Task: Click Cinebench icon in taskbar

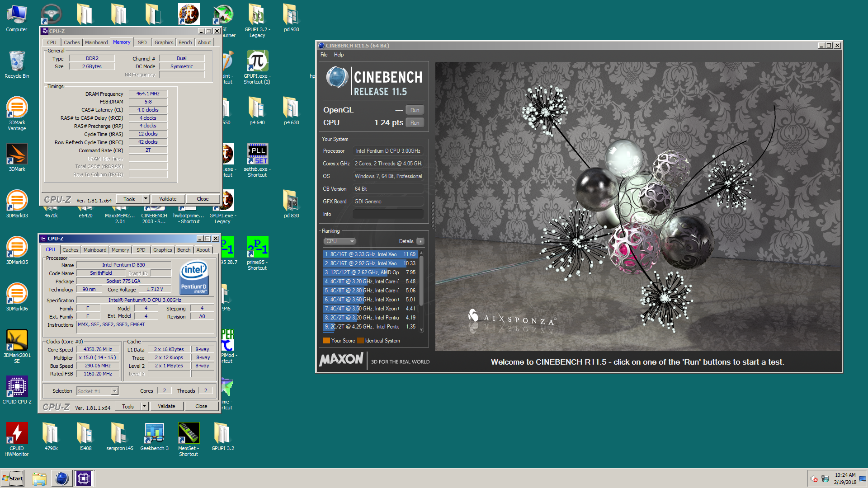Action: click(61, 478)
